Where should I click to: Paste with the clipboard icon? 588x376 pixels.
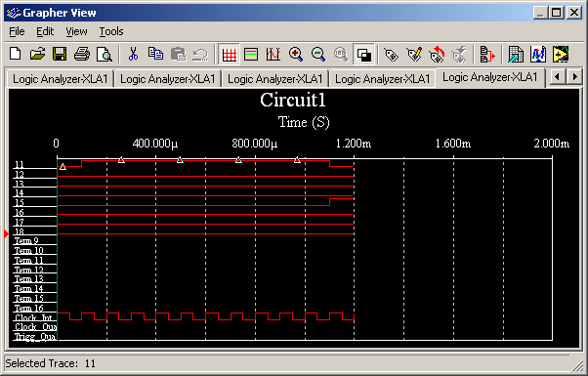178,54
